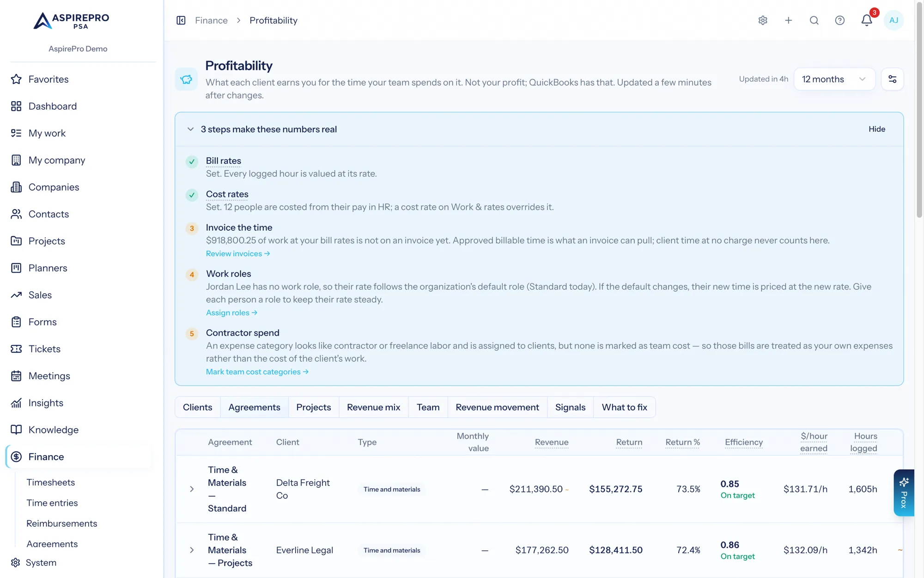Toggle the sidebar collapse icon
This screenshot has height=578, width=924.
[x=181, y=20]
